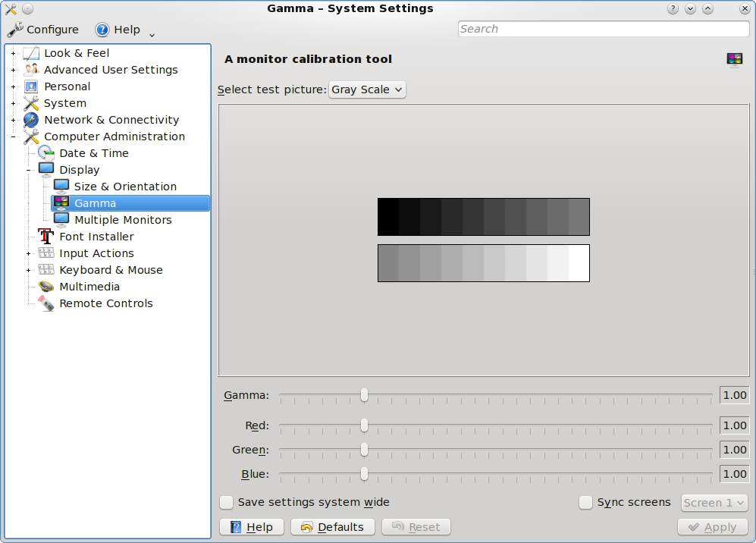Expand the Advanced User Settings node
The height and width of the screenshot is (543, 756).
[13, 70]
